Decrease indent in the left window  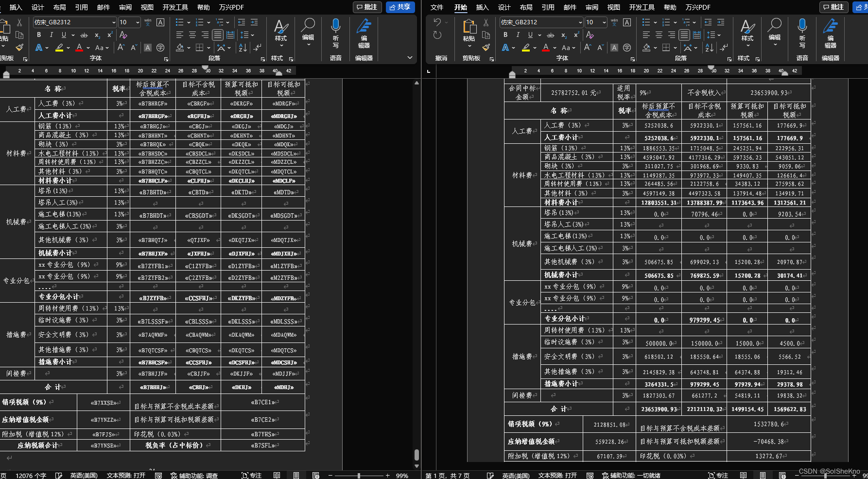pyautogui.click(x=242, y=22)
